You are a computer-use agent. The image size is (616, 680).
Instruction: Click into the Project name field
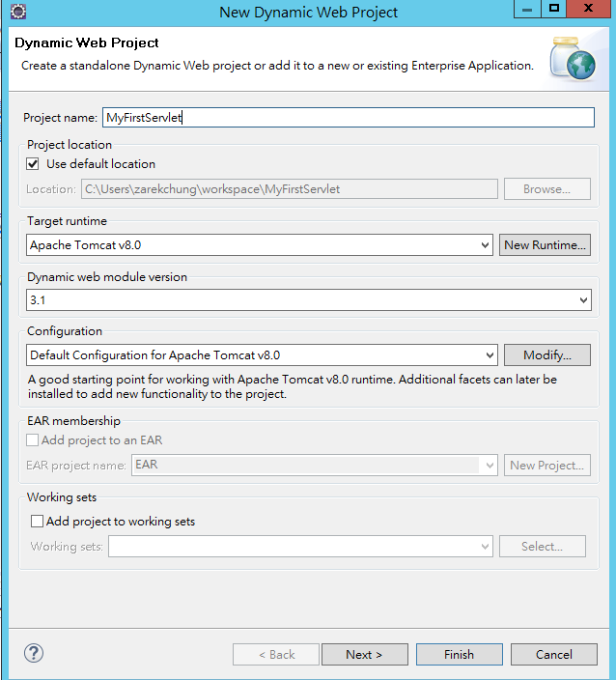[349, 118]
